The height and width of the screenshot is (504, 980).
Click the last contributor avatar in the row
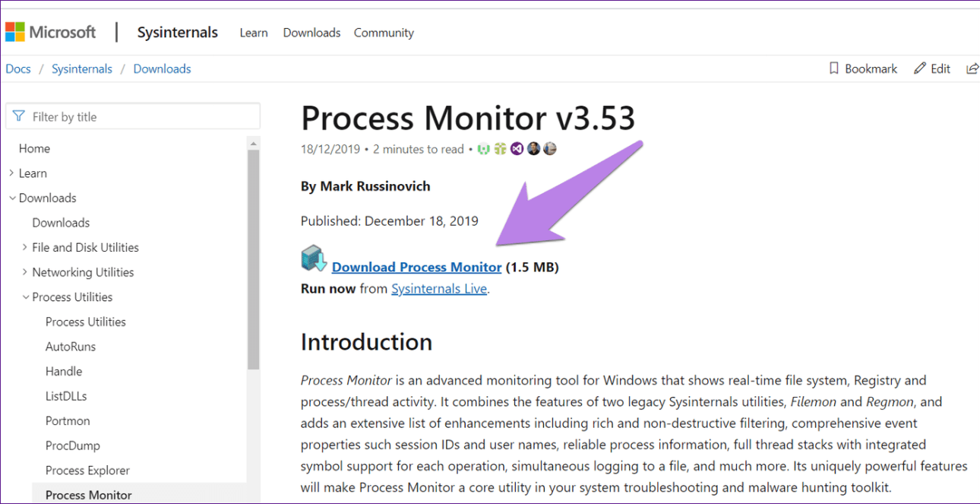tap(550, 149)
